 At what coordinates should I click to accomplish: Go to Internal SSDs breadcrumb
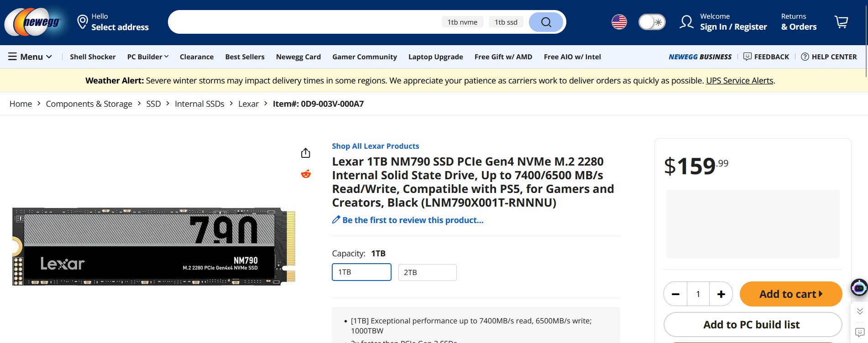(x=199, y=104)
